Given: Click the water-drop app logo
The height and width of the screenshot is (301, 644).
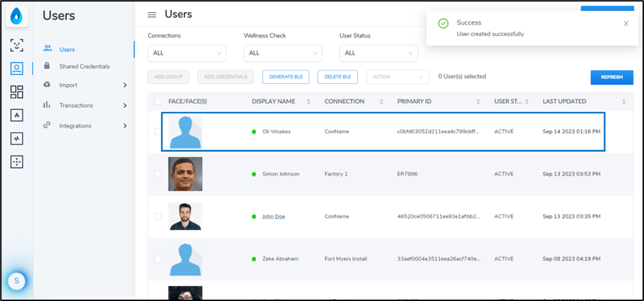Looking at the screenshot, I should click(17, 16).
